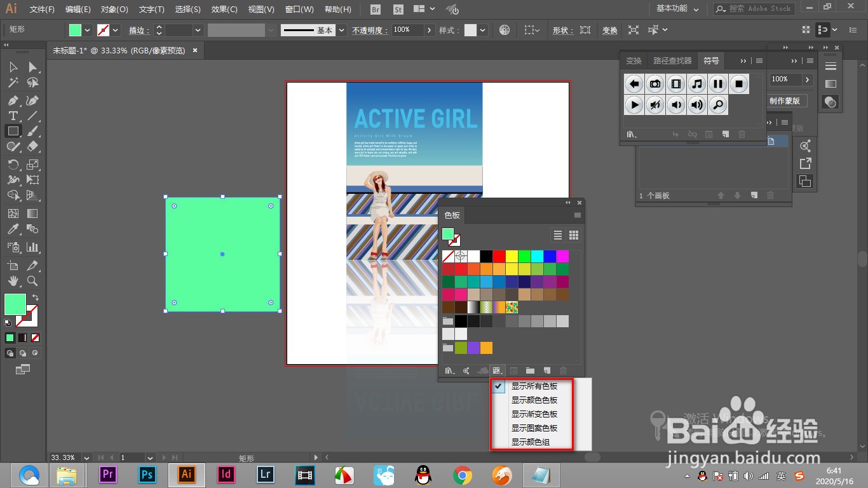Image resolution: width=868 pixels, height=488 pixels.
Task: Open the 对象(O) menu
Action: pyautogui.click(x=114, y=10)
